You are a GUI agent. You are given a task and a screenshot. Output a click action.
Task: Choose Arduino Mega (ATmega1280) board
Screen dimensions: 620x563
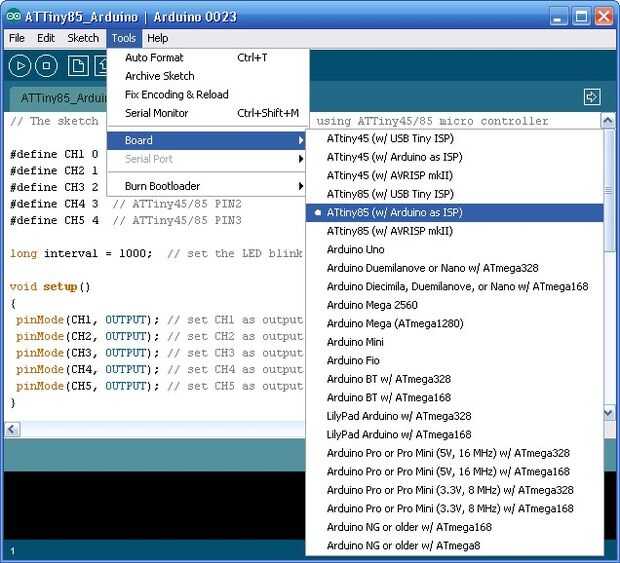455,323
